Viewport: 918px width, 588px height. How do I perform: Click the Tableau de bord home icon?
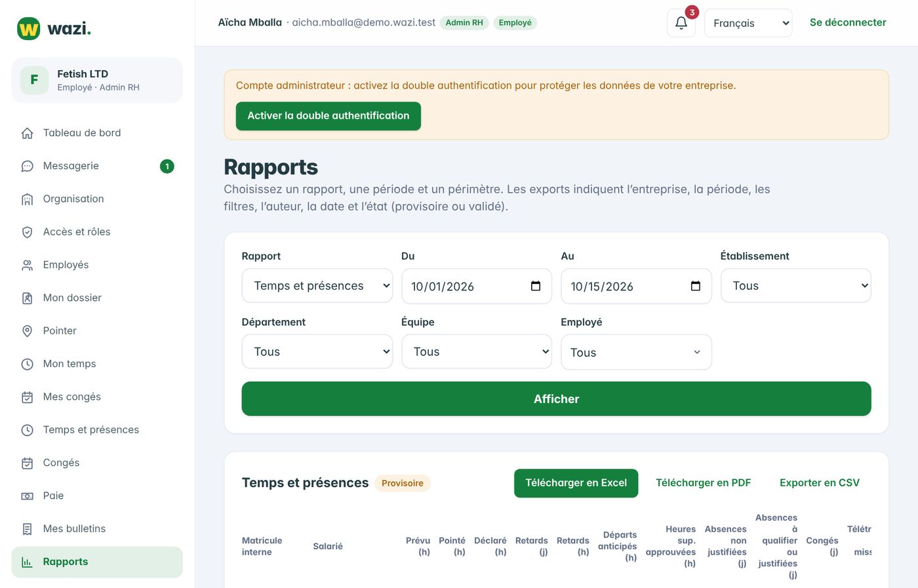point(28,133)
